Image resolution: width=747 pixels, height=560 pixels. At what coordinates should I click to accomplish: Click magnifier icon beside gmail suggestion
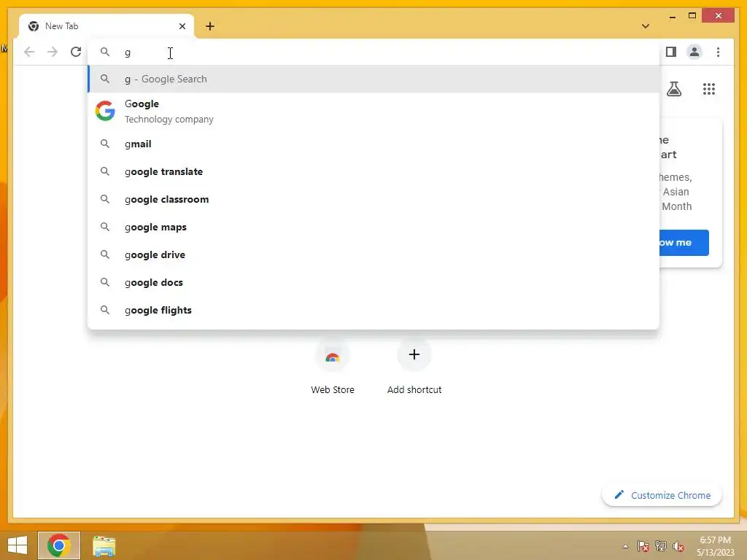(x=105, y=144)
